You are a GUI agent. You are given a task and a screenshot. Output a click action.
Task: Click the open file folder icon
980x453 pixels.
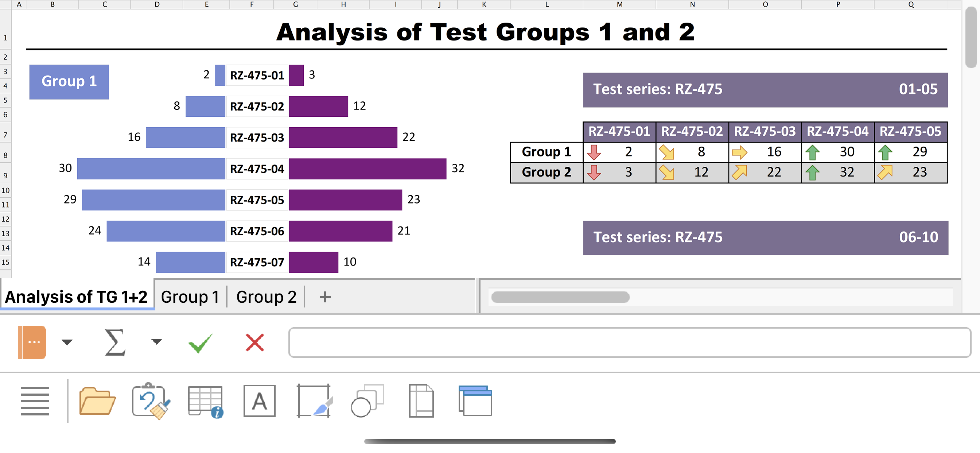click(97, 401)
